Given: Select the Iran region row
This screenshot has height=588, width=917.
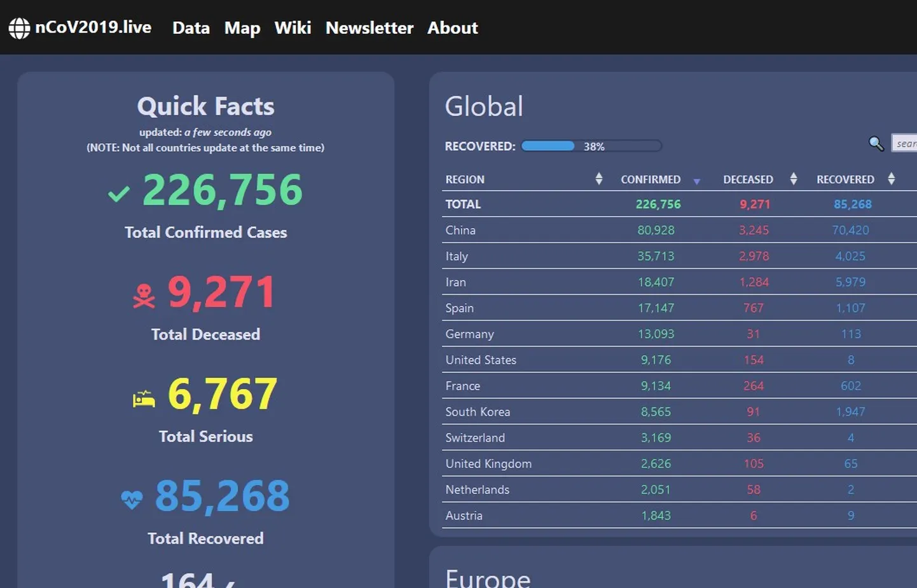Looking at the screenshot, I should click(x=679, y=282).
